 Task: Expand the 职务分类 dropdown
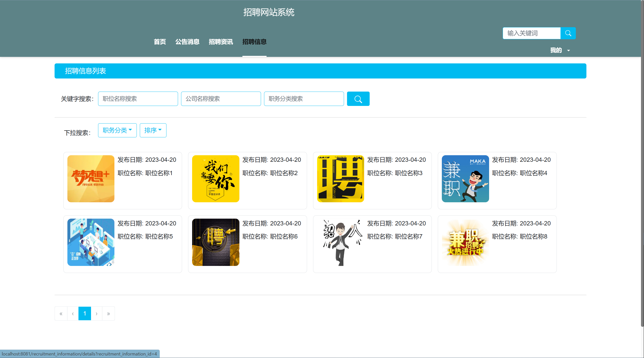[x=117, y=130]
